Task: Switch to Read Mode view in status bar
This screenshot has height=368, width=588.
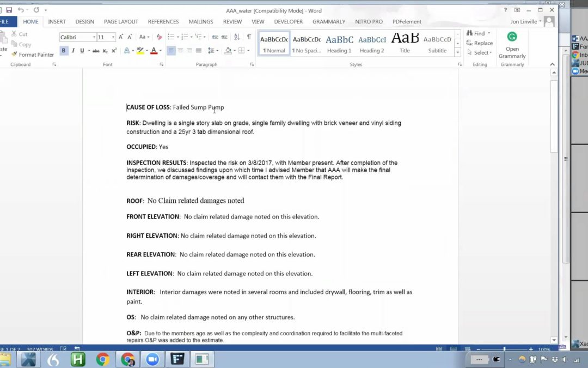Action: tap(439, 349)
